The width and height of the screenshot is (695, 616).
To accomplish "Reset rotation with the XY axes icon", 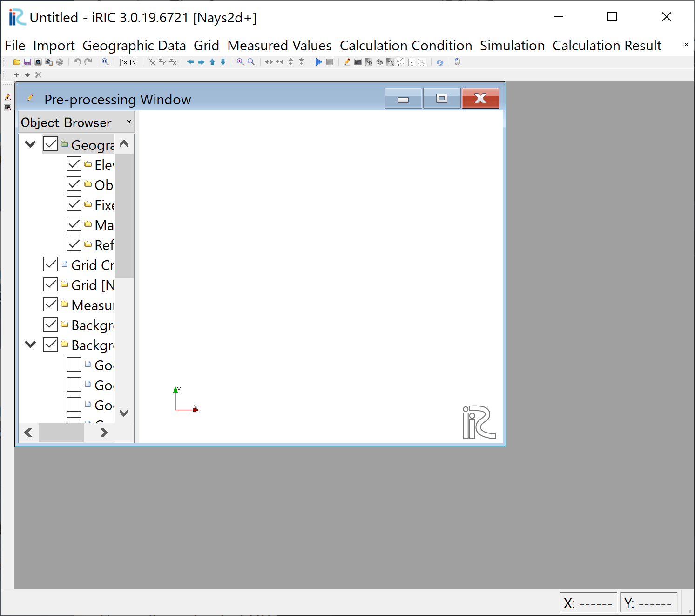I will (123, 62).
